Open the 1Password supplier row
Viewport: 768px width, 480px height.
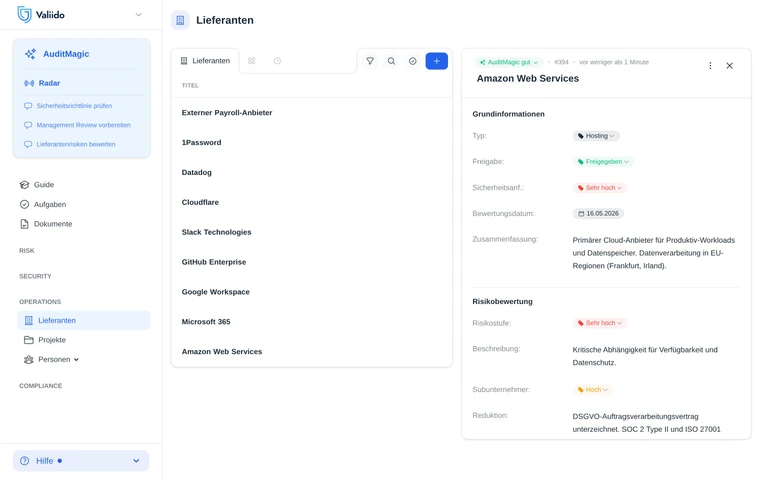[x=312, y=143]
